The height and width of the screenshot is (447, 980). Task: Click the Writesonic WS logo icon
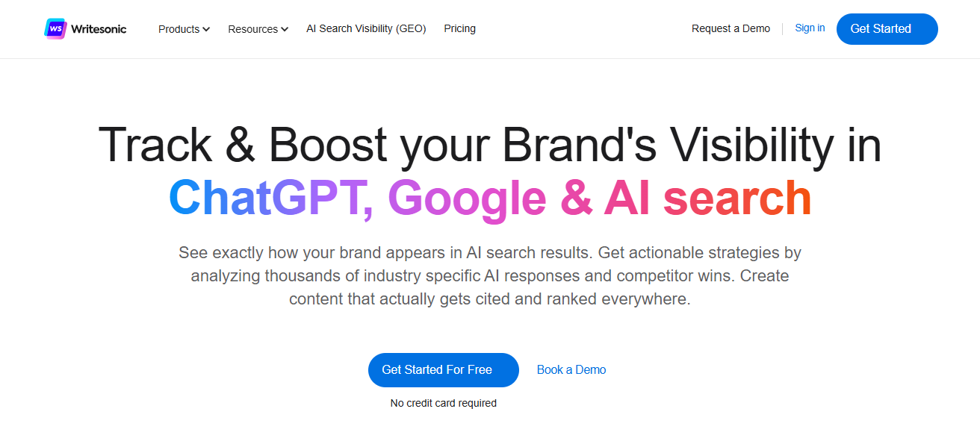click(x=55, y=28)
